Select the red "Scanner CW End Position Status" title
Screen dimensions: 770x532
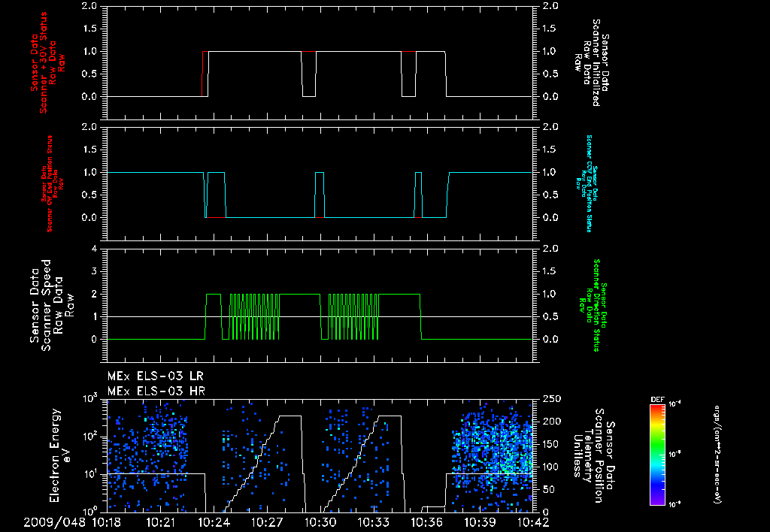[x=50, y=183]
